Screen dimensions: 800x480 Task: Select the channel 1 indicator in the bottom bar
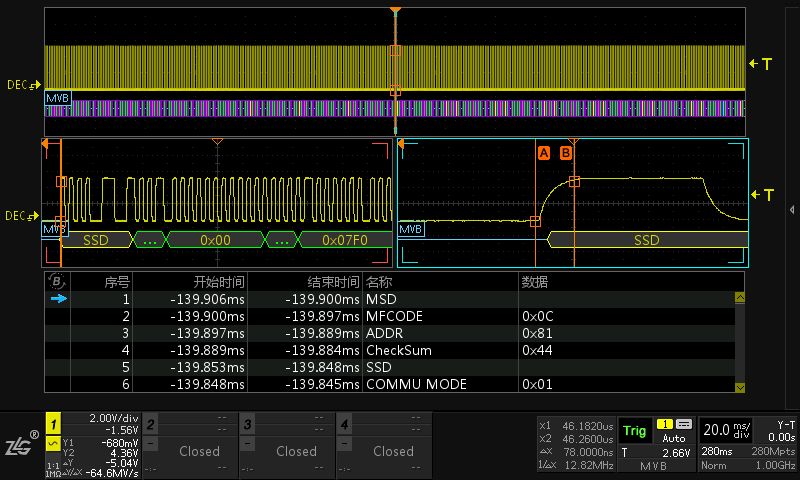pyautogui.click(x=53, y=423)
